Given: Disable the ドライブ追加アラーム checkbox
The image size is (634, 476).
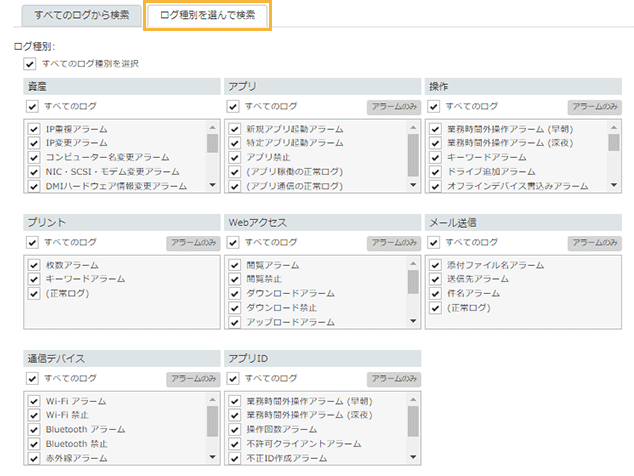Looking at the screenshot, I should pos(435,171).
